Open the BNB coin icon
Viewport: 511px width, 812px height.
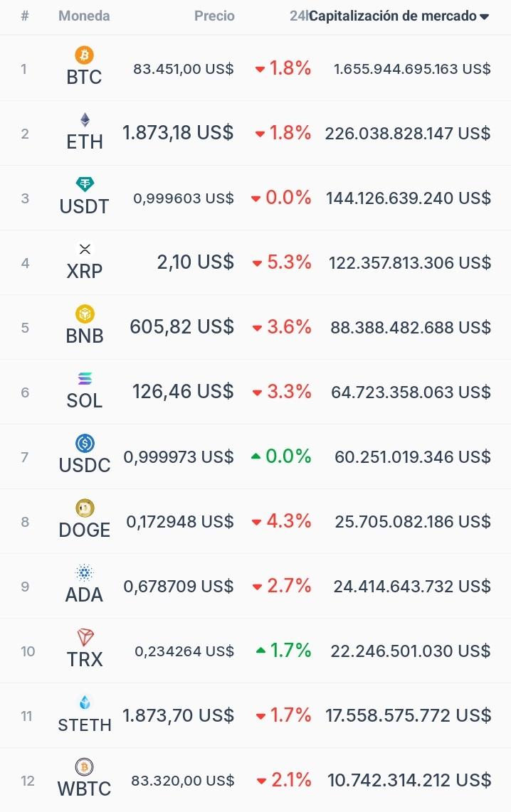pyautogui.click(x=85, y=314)
